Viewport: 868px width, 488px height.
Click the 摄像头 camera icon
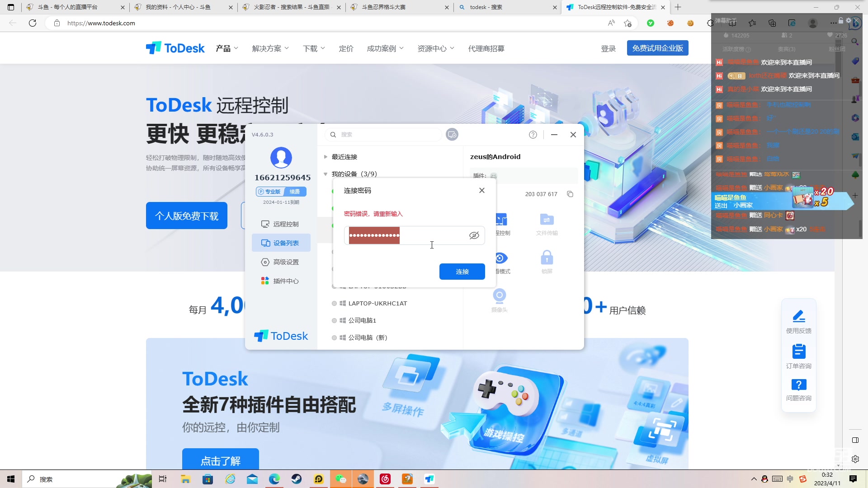coord(499,301)
